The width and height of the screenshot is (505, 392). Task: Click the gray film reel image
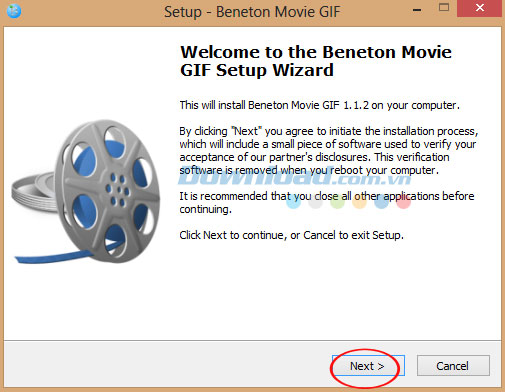click(107, 191)
